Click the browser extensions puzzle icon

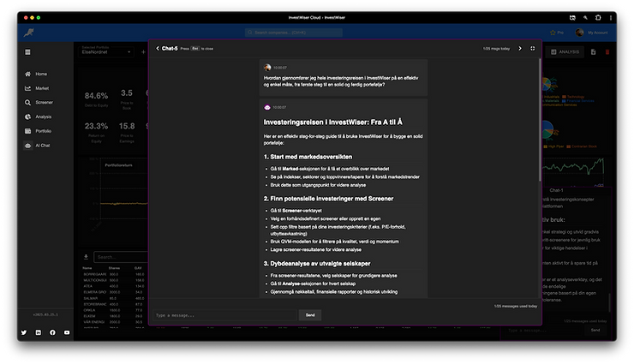pos(598,17)
